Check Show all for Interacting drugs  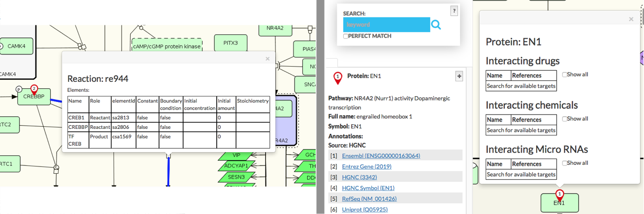565,75
